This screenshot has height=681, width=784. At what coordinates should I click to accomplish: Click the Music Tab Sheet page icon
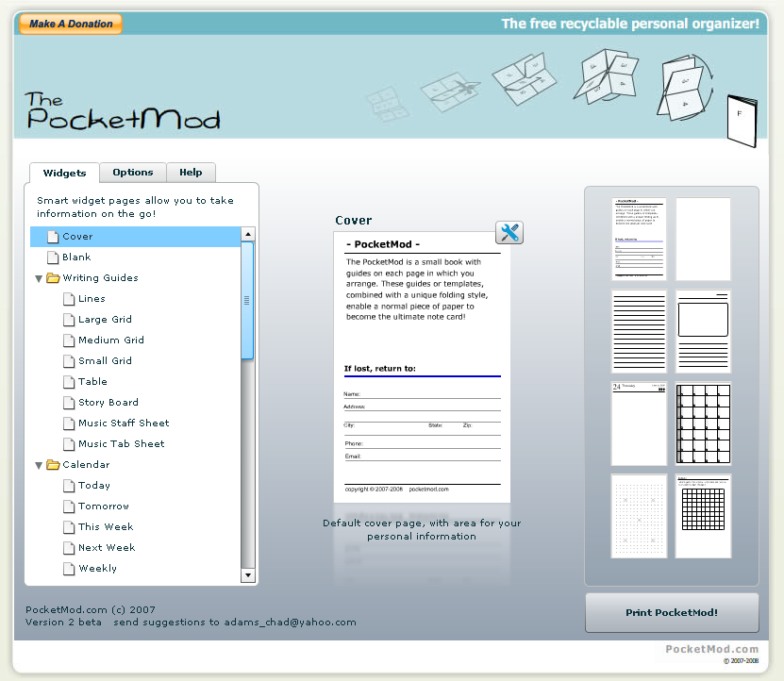coord(69,444)
